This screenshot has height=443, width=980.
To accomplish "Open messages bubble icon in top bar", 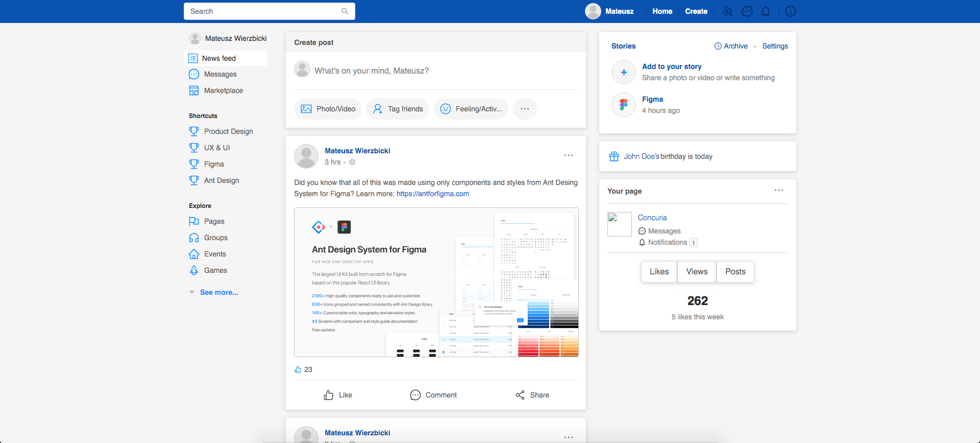I will point(747,11).
